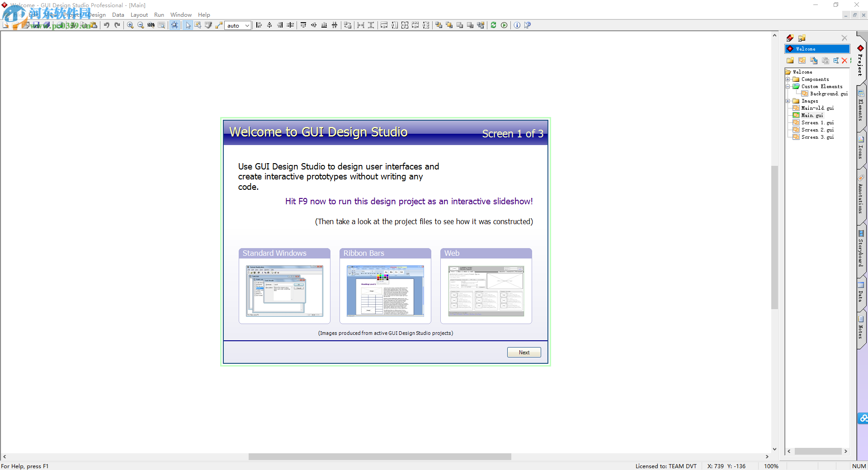The image size is (868, 470).
Task: Click the new project icon above Welcome
Action: click(x=790, y=38)
